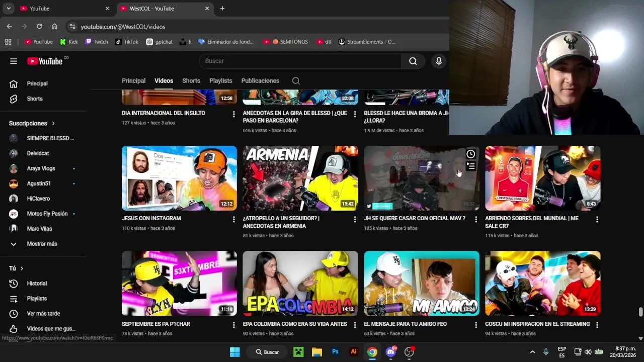Viewport: 644px width, 362px height.
Task: Open the EPA COLOMBIA video thumbnail
Action: coord(300,284)
